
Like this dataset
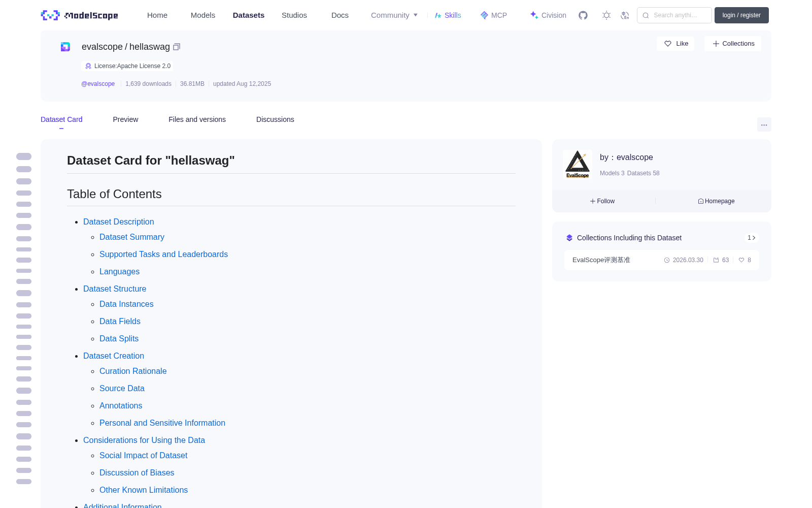click(675, 44)
